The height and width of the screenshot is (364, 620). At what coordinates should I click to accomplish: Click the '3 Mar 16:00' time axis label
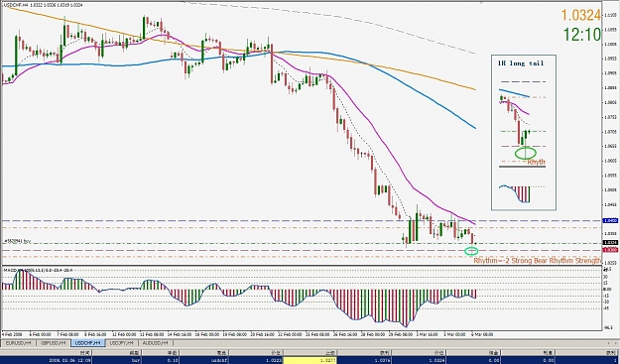tap(427, 334)
